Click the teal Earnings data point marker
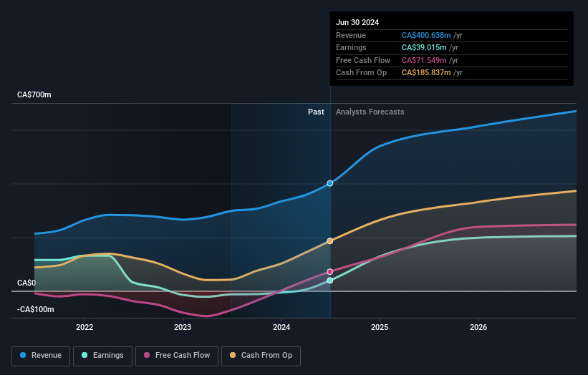 click(330, 281)
